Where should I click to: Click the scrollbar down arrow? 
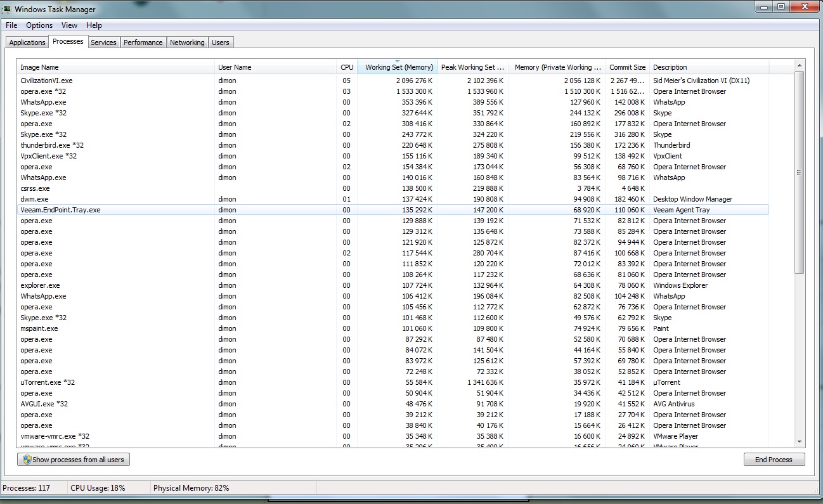799,442
